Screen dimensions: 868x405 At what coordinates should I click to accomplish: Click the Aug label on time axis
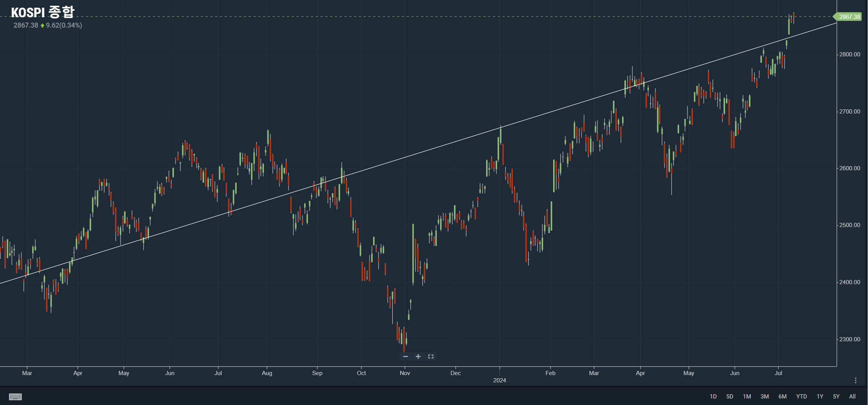tap(267, 373)
